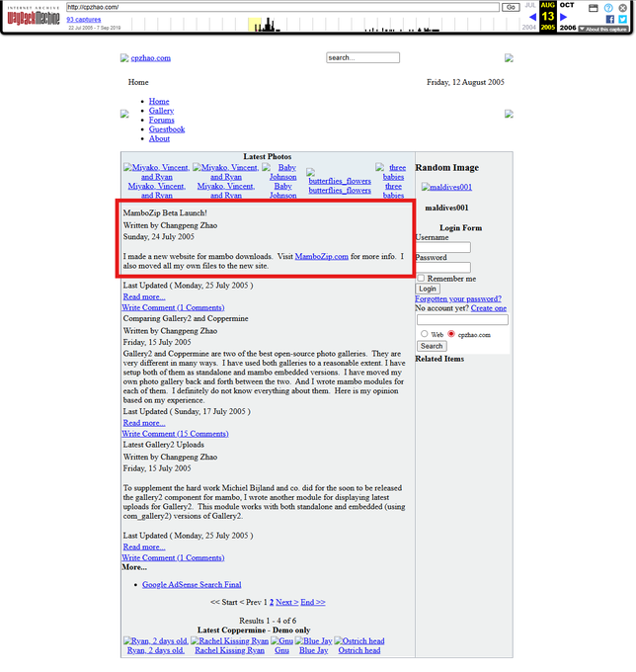This screenshot has width=636, height=672.
Task: Open Ostrich head Coppermine thumbnail
Action: tap(359, 640)
